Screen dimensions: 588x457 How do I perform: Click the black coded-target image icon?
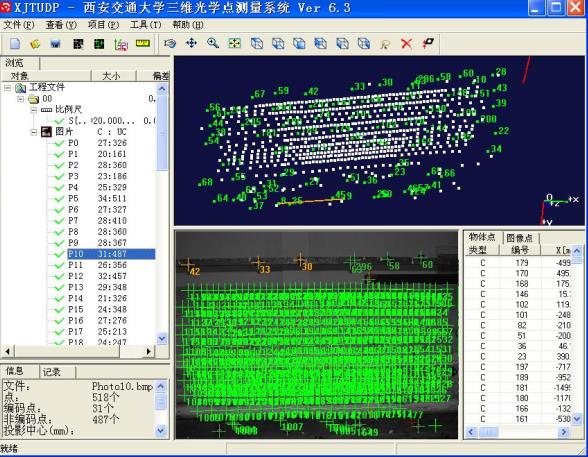(78, 44)
